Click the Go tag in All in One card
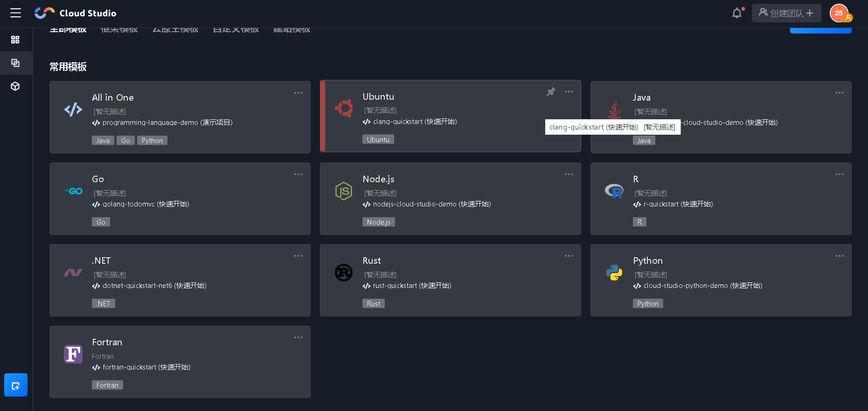Viewport: 868px width, 411px height. [x=126, y=140]
